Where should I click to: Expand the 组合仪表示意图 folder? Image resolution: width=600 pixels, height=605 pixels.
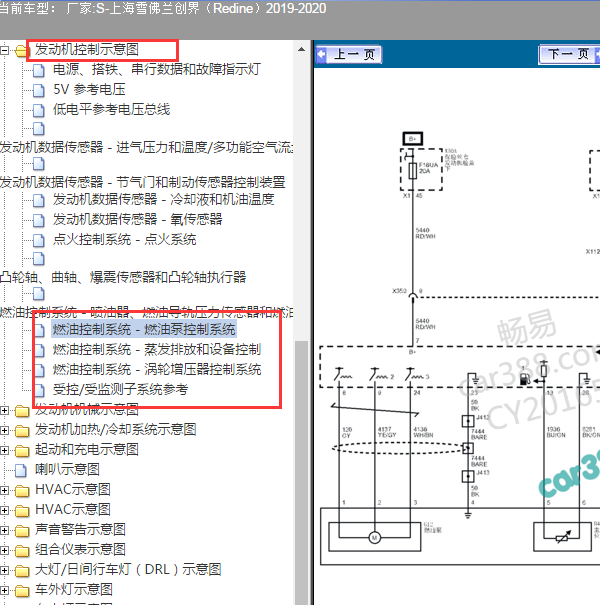click(4, 551)
